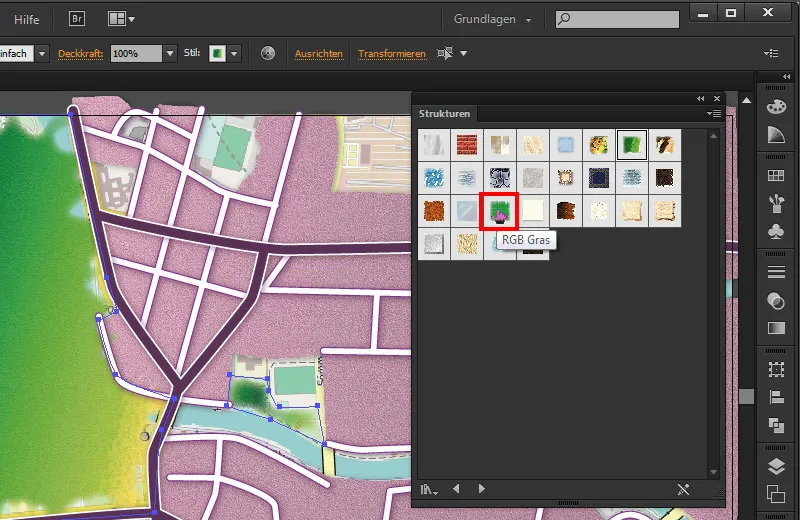800x520 pixels.
Task: Select the Strukturen panel tab
Action: click(x=444, y=114)
